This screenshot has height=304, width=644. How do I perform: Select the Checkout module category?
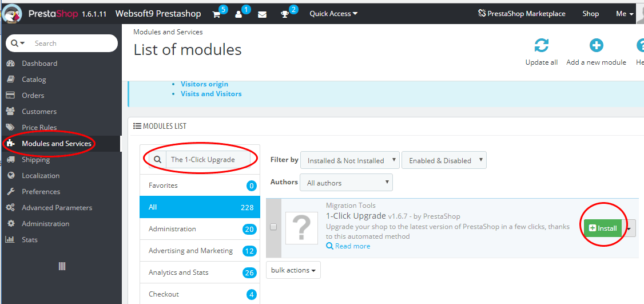(x=200, y=294)
